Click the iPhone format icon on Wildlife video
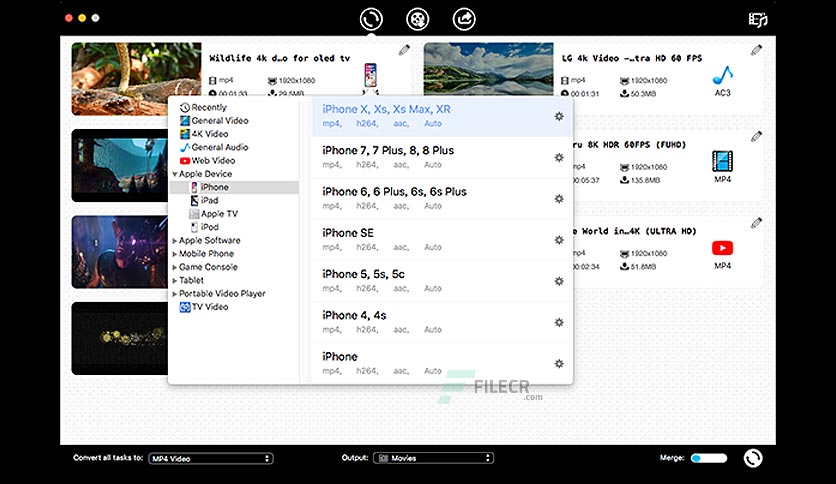The height and width of the screenshot is (484, 836). point(371,75)
